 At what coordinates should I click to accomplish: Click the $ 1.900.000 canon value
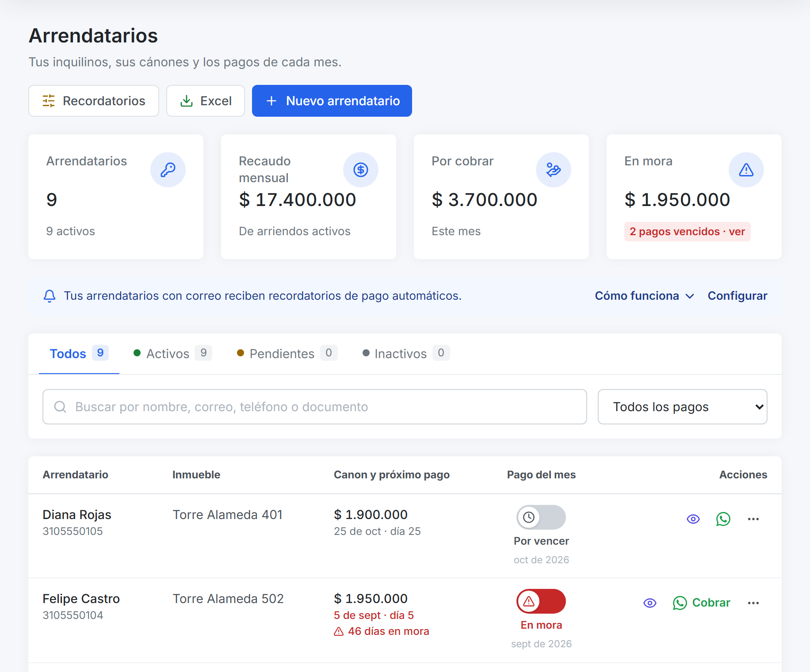point(371,515)
